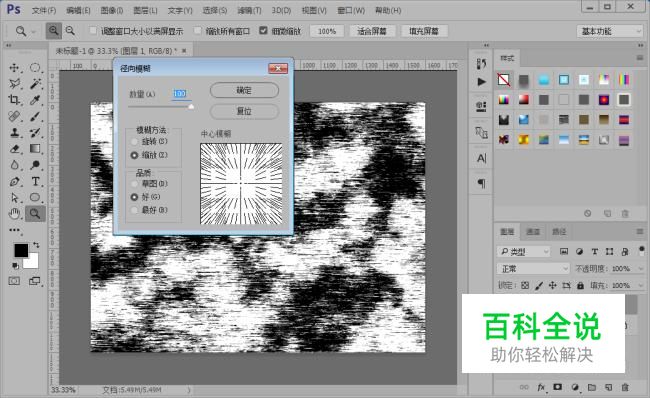Viewport: 650px width, 398px height.
Task: Create a new layer group
Action: (x=592, y=387)
